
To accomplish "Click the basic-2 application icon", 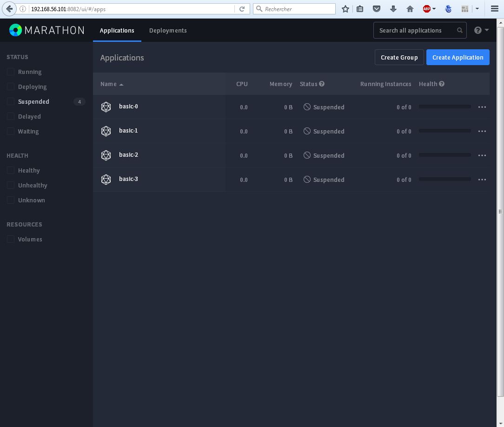I will click(106, 155).
